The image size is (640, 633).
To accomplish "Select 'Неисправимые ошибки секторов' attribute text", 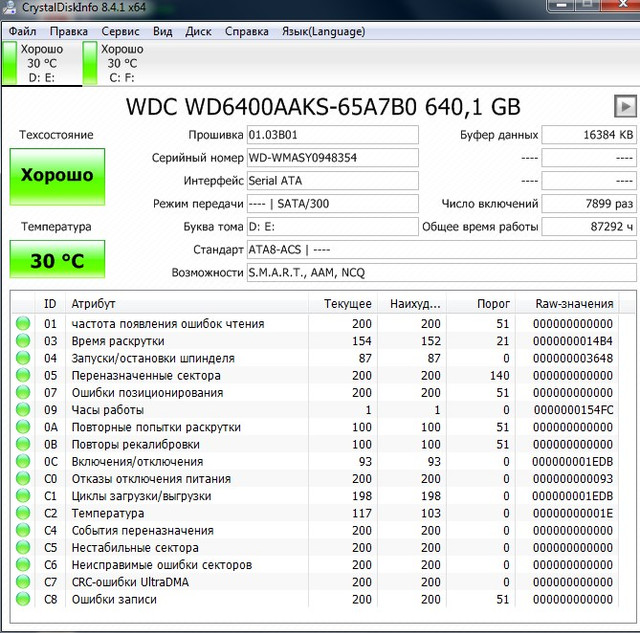I will 162,565.
